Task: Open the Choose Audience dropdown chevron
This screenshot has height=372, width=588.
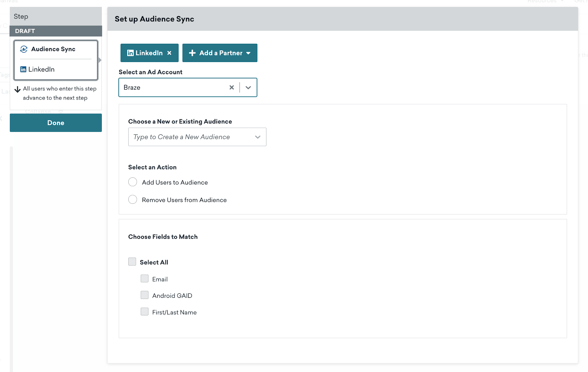Action: click(258, 137)
